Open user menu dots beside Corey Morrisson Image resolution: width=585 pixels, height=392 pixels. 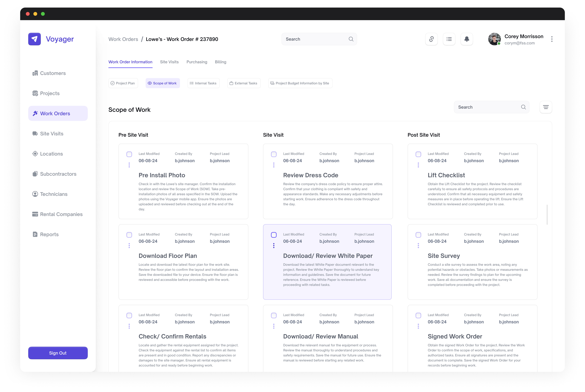coord(552,39)
